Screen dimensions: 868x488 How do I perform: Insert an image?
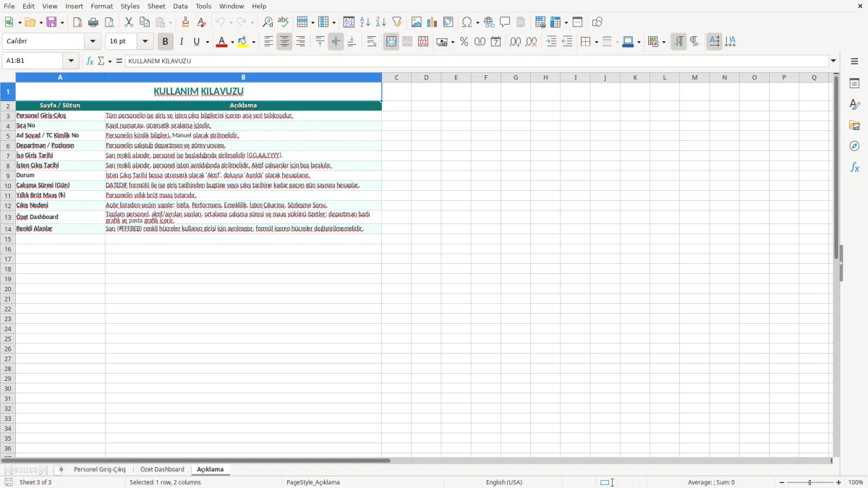[x=417, y=22]
